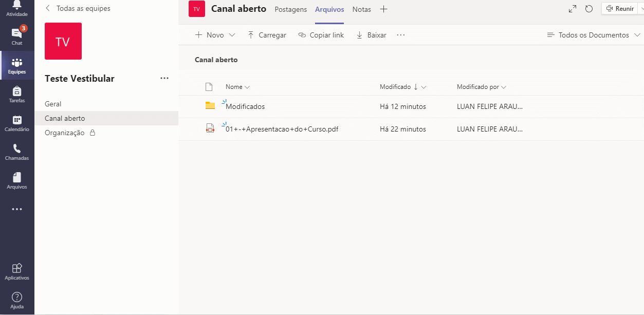Click the PDF file type icon
644x315 pixels.
click(x=210, y=128)
